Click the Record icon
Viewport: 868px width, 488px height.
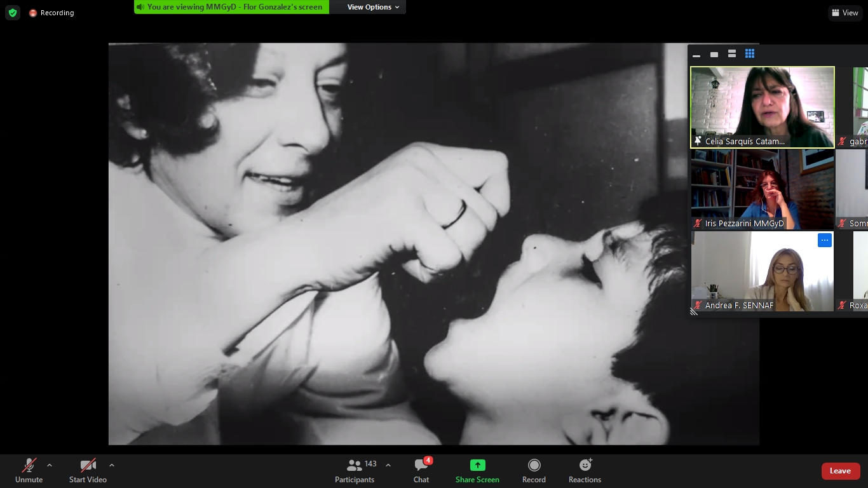point(534,465)
